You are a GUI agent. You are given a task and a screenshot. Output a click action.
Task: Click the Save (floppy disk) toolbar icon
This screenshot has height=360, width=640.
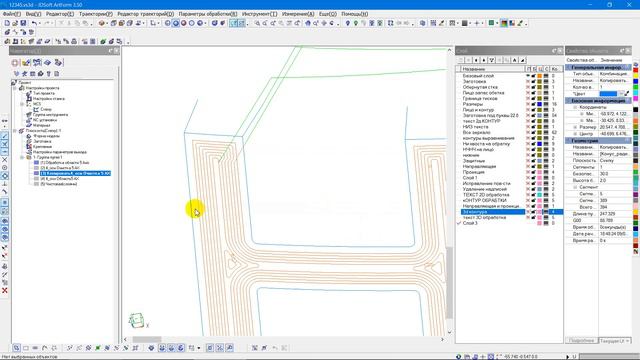click(x=23, y=23)
